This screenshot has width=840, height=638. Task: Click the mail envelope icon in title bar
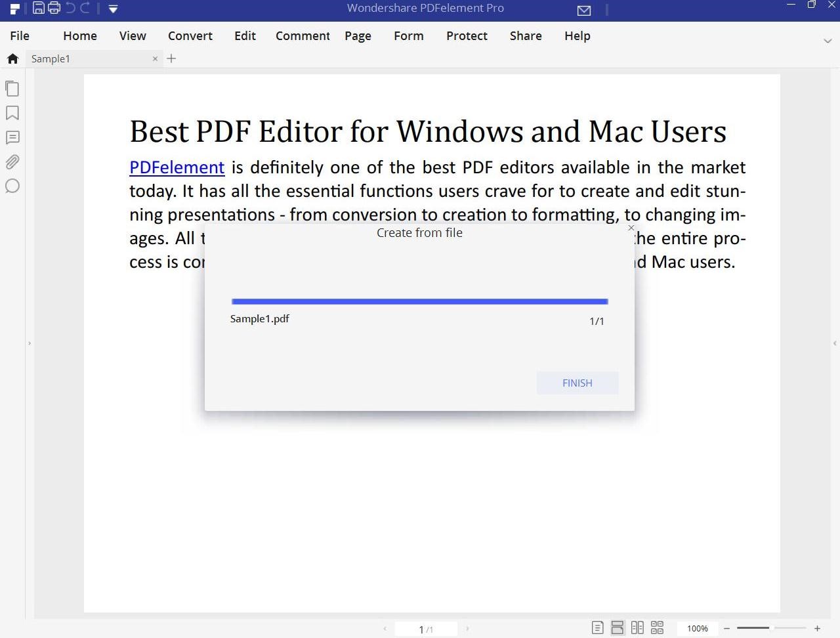point(584,11)
